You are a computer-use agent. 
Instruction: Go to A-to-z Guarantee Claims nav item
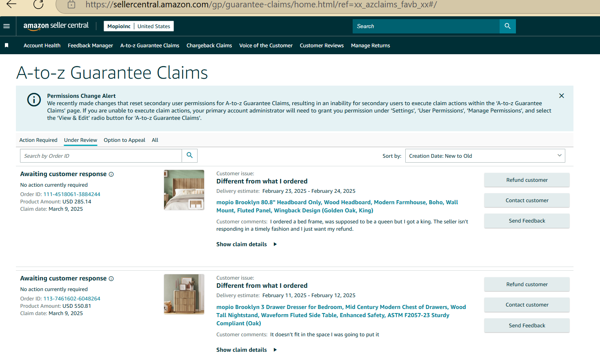pyautogui.click(x=150, y=46)
